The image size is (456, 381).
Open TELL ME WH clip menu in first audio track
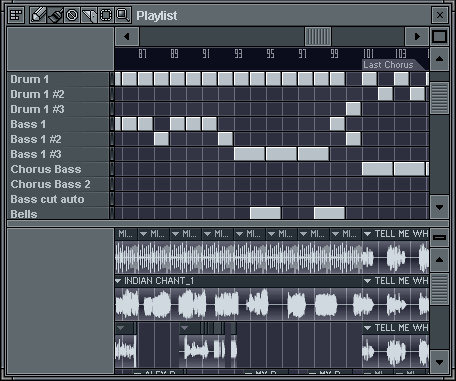pos(367,234)
